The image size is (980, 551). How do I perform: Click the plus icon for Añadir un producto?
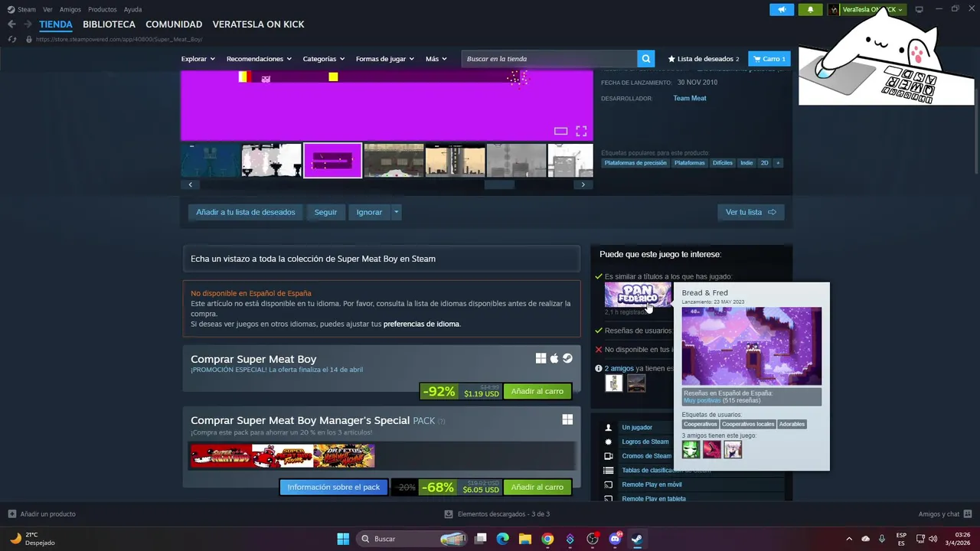pyautogui.click(x=11, y=514)
